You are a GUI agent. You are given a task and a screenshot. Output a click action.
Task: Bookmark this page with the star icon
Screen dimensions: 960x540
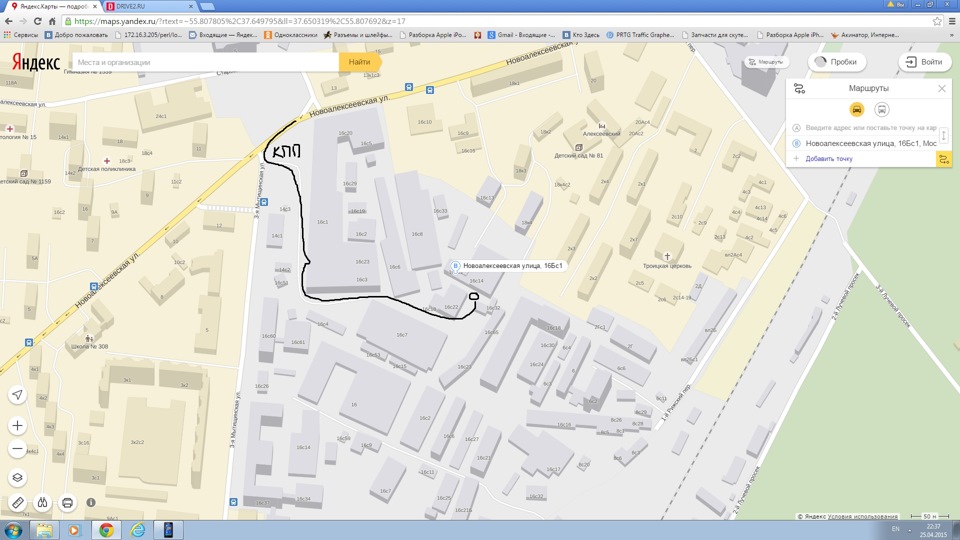pos(937,21)
